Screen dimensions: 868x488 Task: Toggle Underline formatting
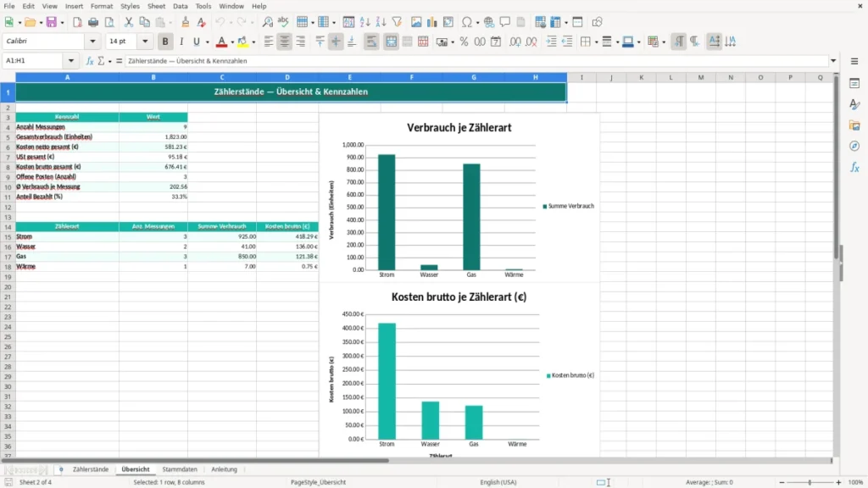(196, 42)
